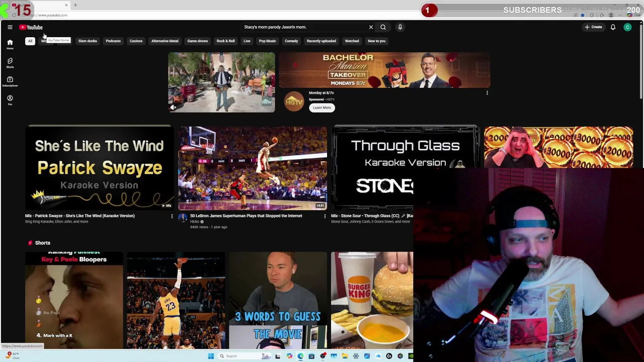
Task: Select the Casinos filter chip
Action: tap(136, 41)
